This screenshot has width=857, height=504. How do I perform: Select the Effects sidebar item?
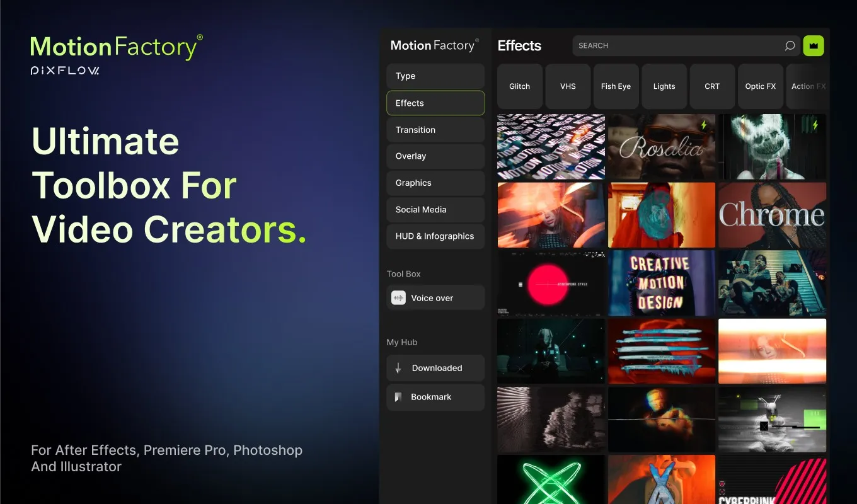pyautogui.click(x=435, y=103)
